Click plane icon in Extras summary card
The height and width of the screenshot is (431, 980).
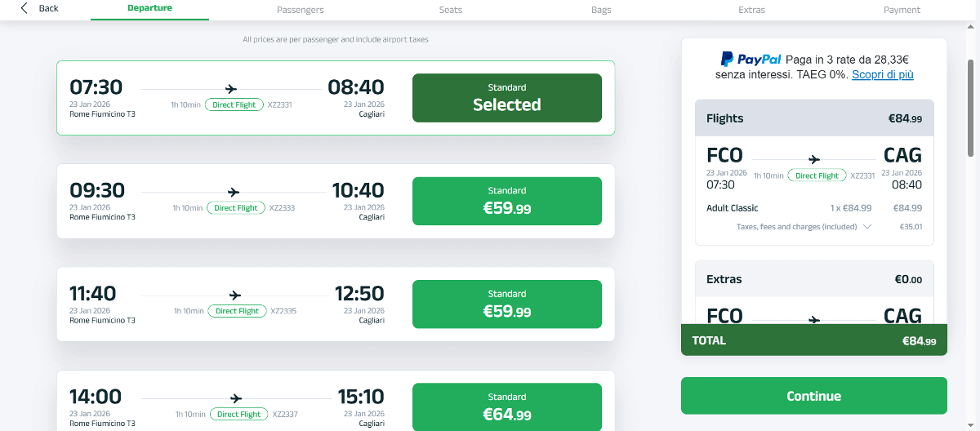[x=814, y=321]
